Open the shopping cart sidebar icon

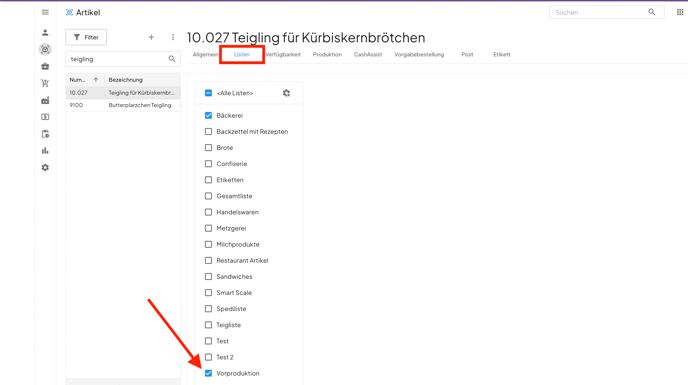pyautogui.click(x=45, y=83)
